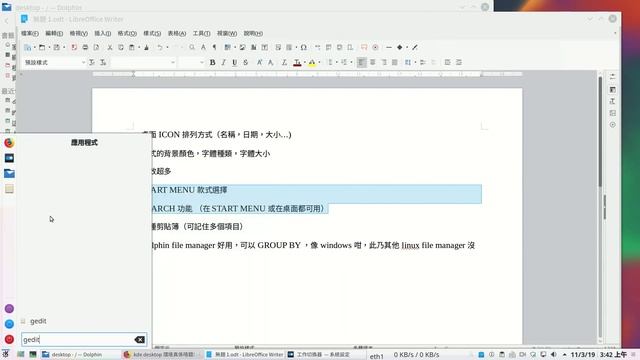This screenshot has width=640, height=360.
Task: Click the New document icon
Action: click(x=27, y=47)
